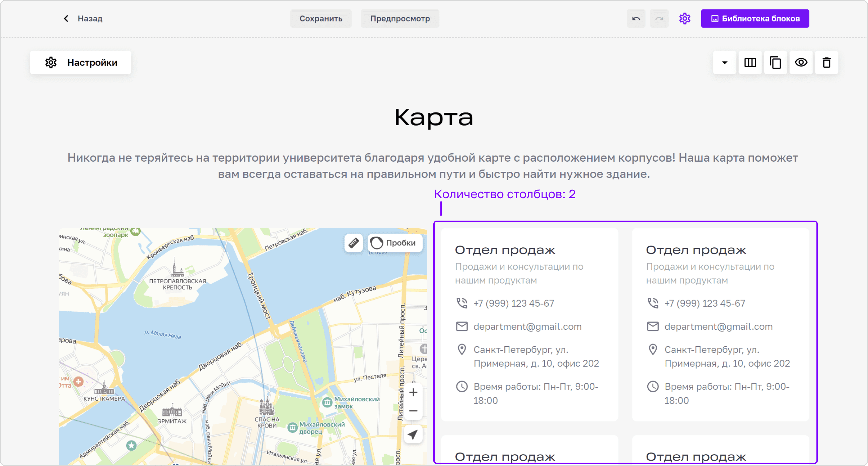Viewport: 868px width, 466px height.
Task: Select the map description paragraph
Action: click(x=433, y=166)
